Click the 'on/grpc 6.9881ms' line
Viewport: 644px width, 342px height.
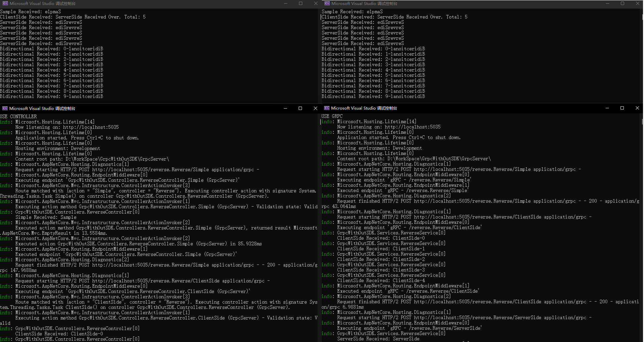(343, 307)
